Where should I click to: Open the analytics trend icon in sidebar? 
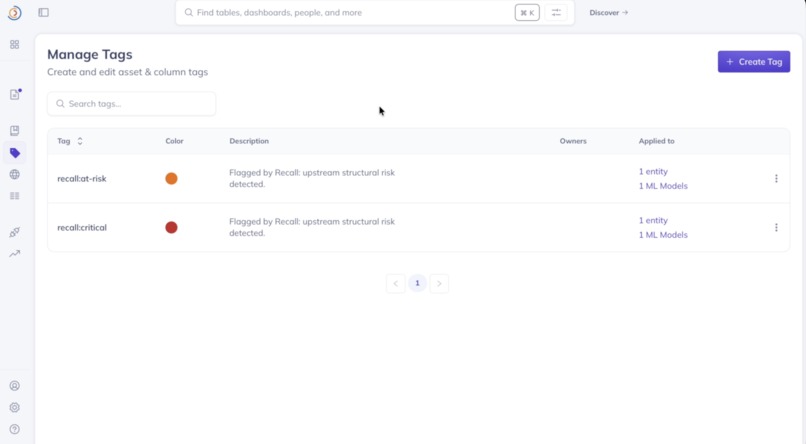pyautogui.click(x=14, y=253)
